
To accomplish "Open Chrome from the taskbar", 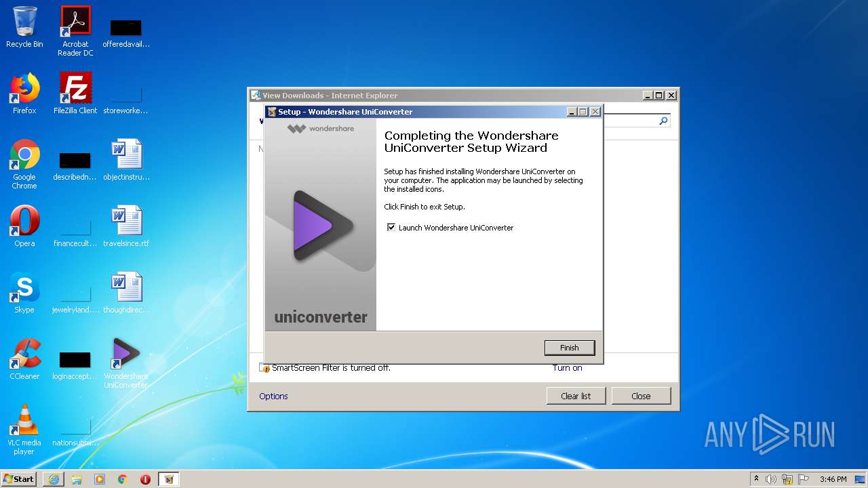I will 123,479.
